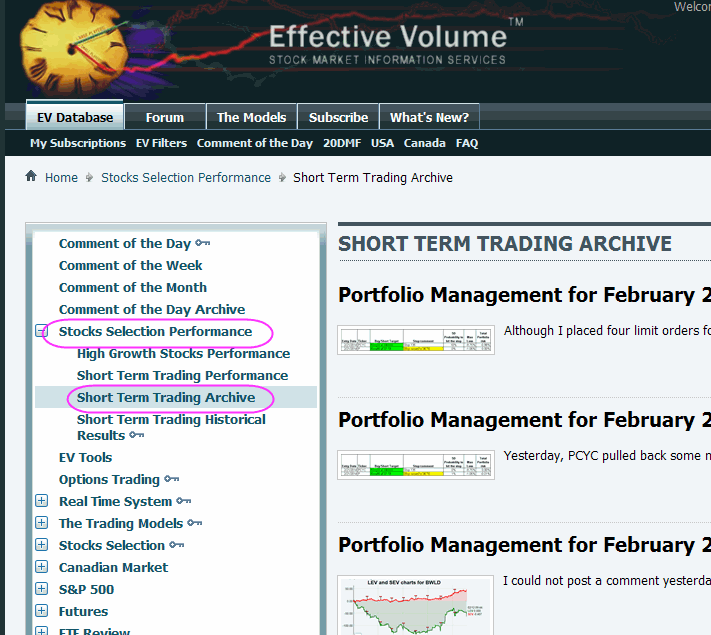Open Canada submenu item
This screenshot has width=711, height=635.
point(424,143)
